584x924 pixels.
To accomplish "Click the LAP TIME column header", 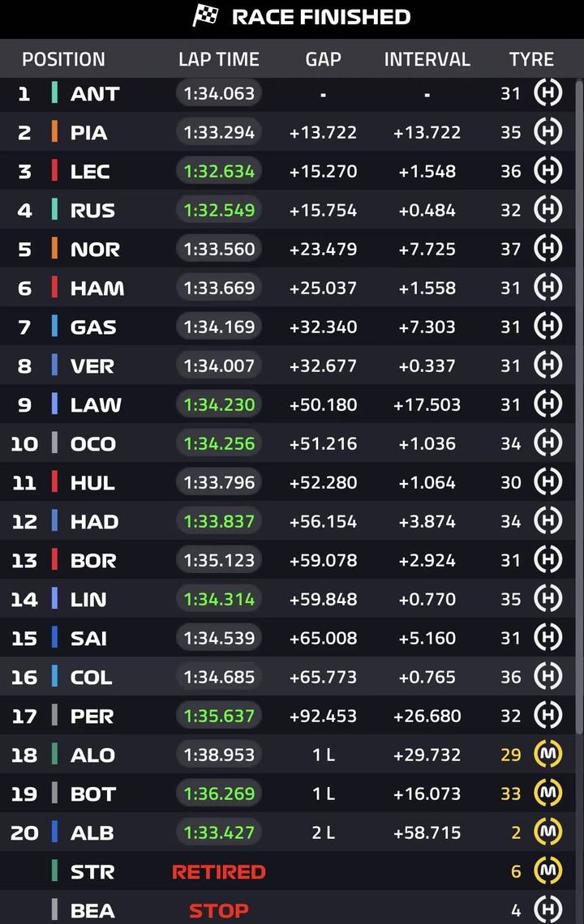I will tap(219, 59).
